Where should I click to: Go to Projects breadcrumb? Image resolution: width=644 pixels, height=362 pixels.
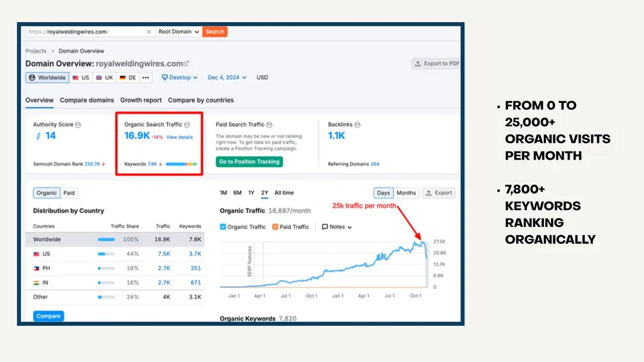(x=36, y=51)
